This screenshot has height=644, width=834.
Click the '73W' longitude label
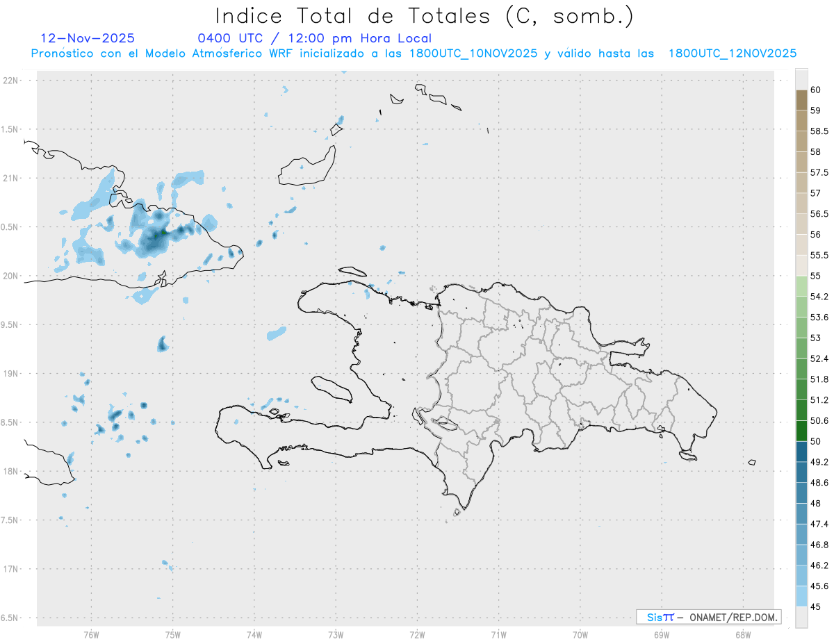(x=336, y=634)
